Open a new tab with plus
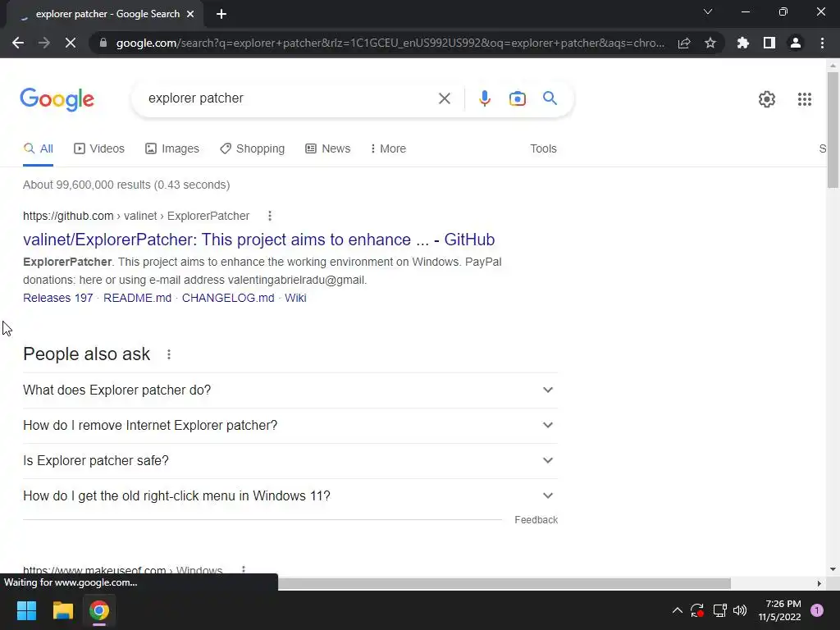Image resolution: width=840 pixels, height=630 pixels. coord(221,14)
